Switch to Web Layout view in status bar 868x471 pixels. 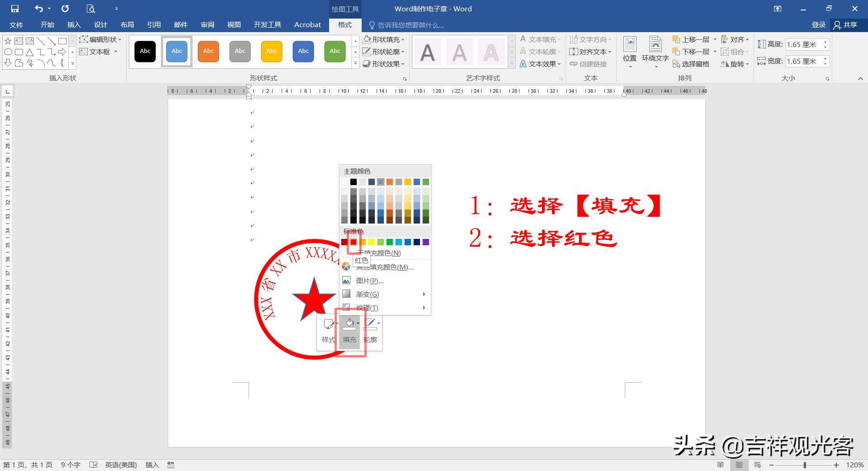(x=758, y=465)
